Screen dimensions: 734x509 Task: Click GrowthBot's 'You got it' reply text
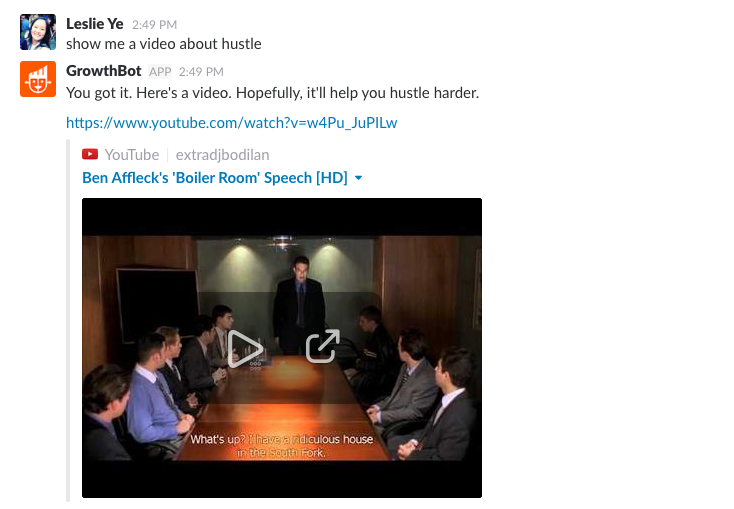tap(272, 93)
